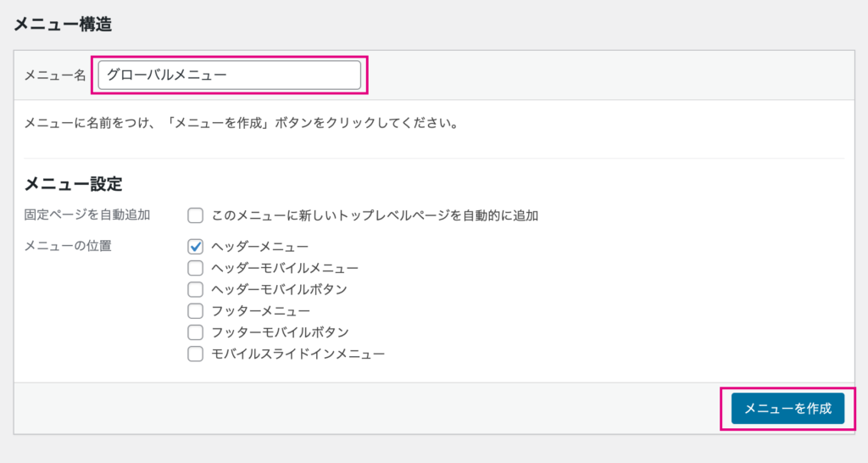
Task: Click the メニュー名 field label
Action: point(55,75)
